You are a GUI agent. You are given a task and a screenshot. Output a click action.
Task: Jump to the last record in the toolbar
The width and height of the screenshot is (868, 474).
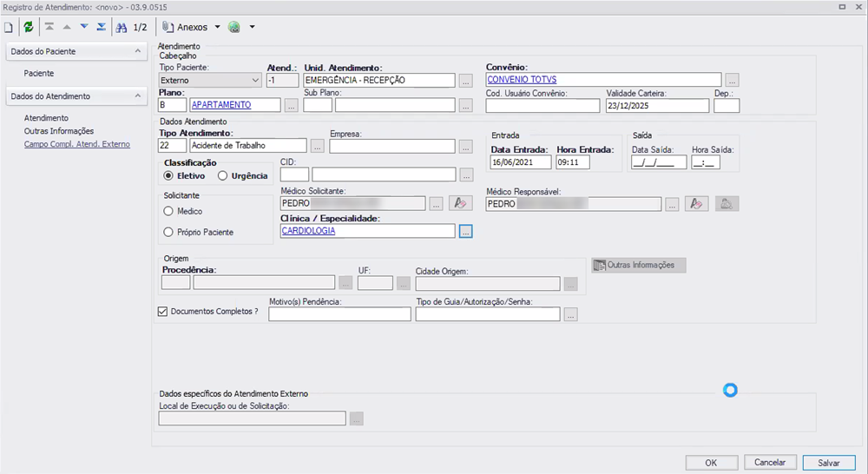click(x=102, y=27)
